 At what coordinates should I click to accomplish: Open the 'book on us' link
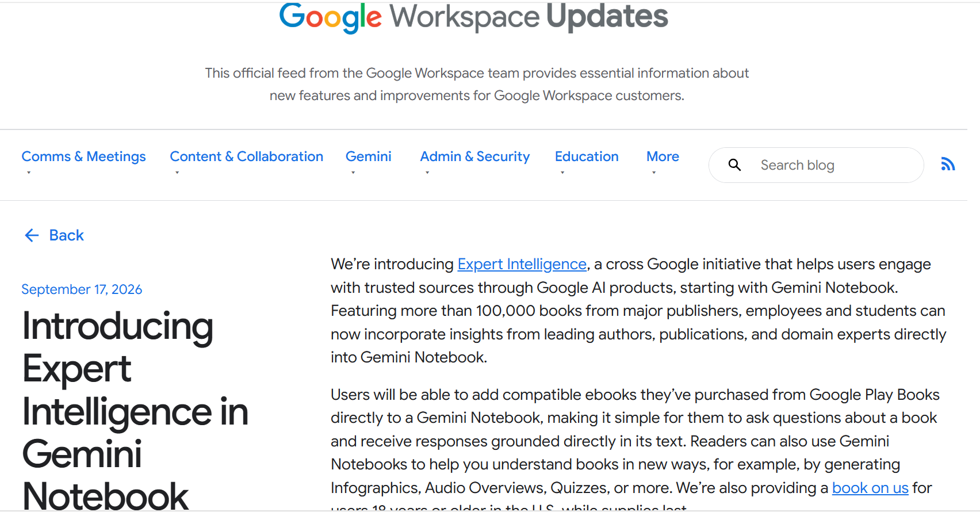pyautogui.click(x=870, y=488)
